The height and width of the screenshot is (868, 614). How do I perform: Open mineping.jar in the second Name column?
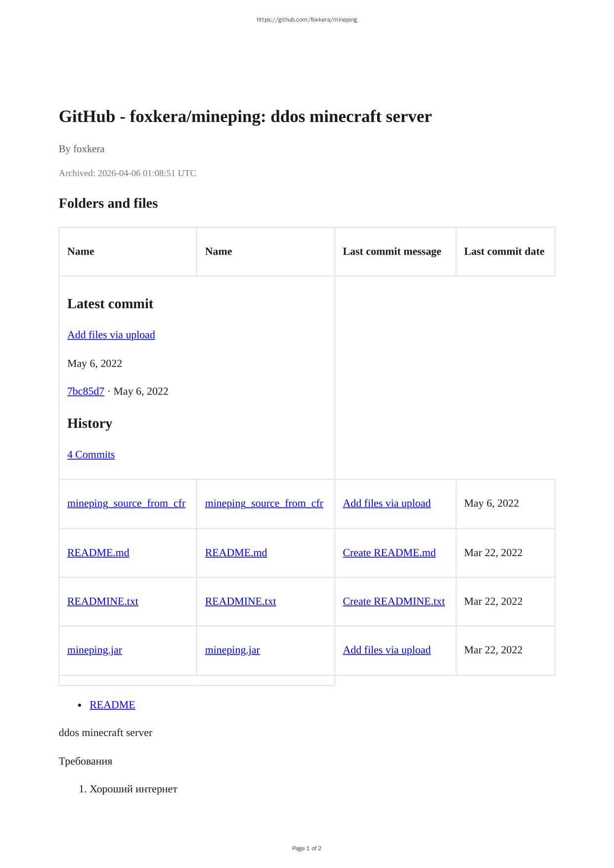pos(232,650)
